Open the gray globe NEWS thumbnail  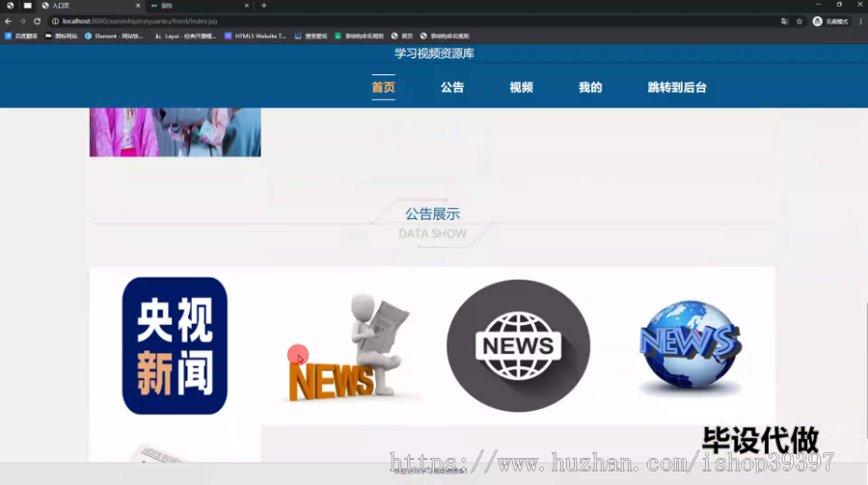(x=518, y=345)
